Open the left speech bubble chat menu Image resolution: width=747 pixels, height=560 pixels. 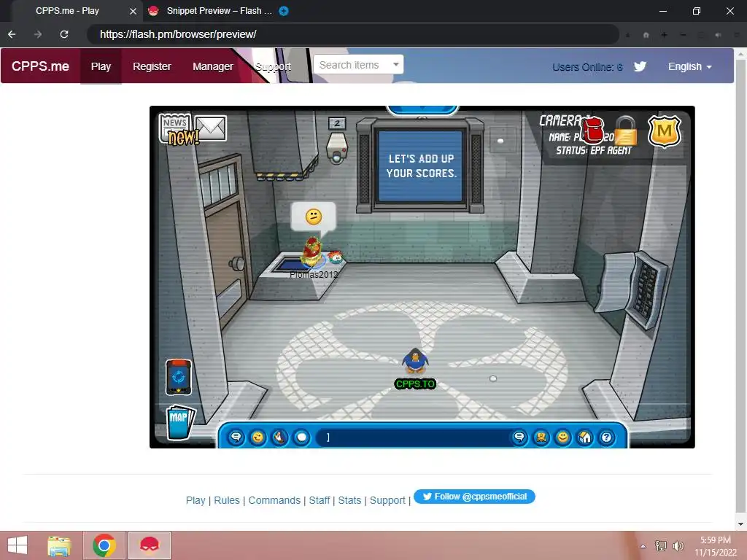pos(236,437)
